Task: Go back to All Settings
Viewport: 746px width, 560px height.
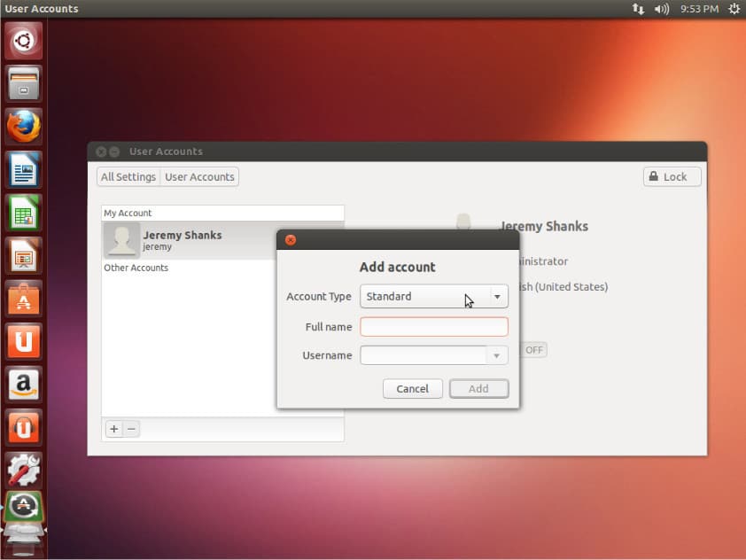Action: click(128, 176)
